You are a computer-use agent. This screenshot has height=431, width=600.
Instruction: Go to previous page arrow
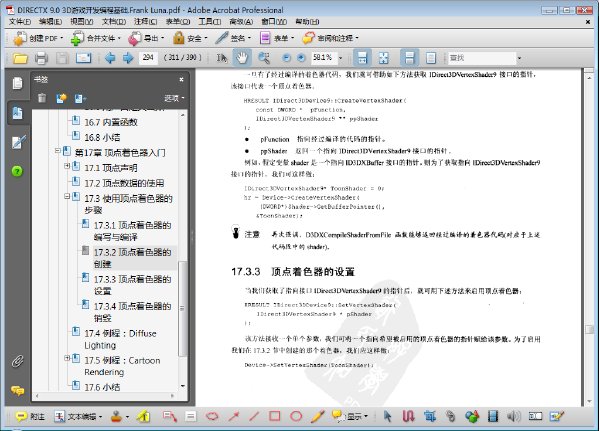point(110,58)
